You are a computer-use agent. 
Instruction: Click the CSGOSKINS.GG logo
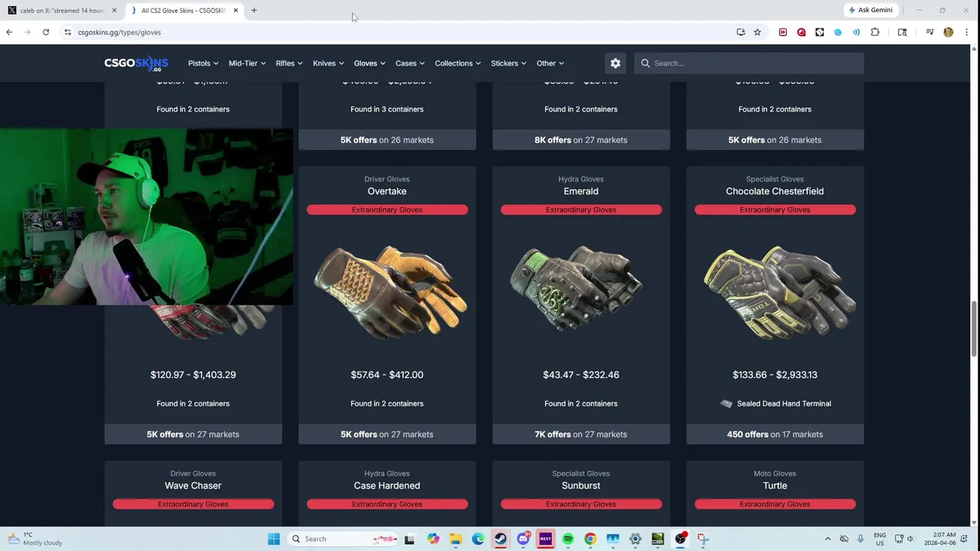tap(136, 64)
